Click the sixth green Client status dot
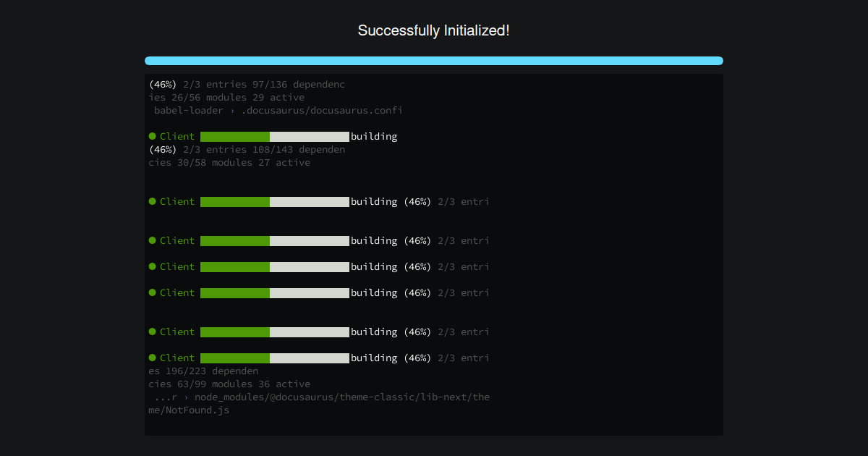The image size is (868, 456). (x=153, y=332)
